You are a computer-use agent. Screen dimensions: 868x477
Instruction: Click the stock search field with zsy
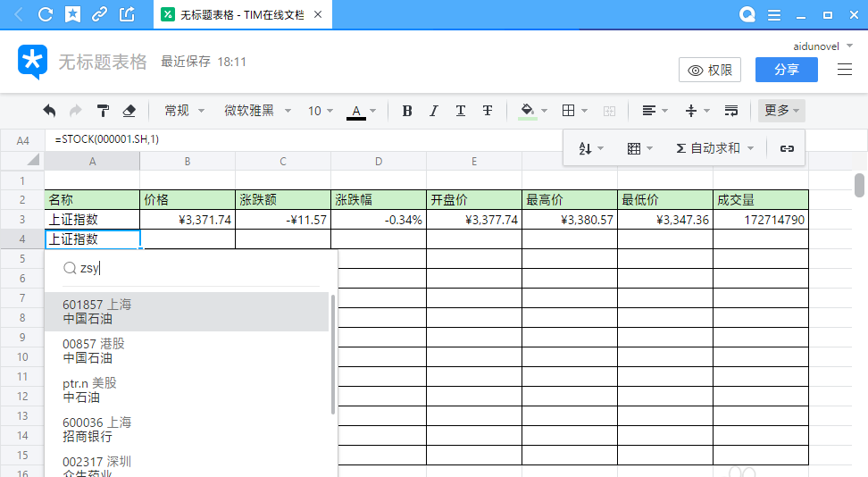(191, 269)
